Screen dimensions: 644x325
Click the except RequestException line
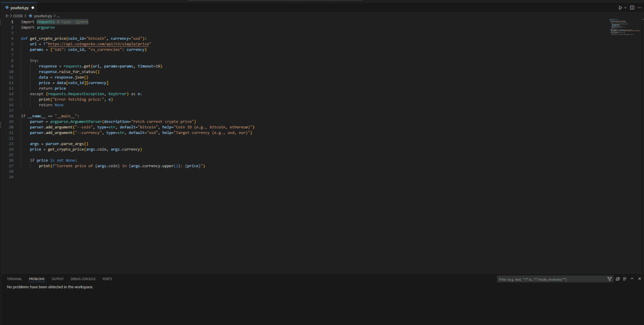pos(86,94)
